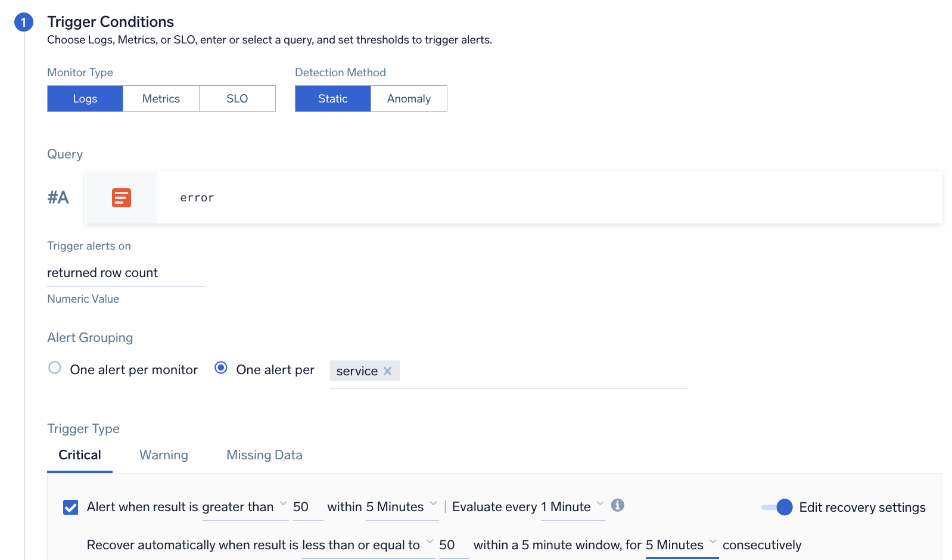Remove the service grouping tag
The image size is (952, 560).
coord(388,371)
